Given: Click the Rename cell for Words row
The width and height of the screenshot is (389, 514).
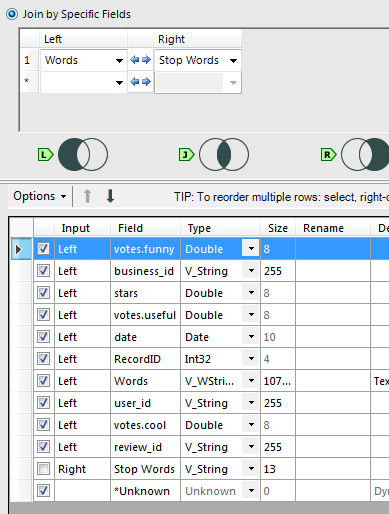Looking at the screenshot, I should (x=333, y=381).
